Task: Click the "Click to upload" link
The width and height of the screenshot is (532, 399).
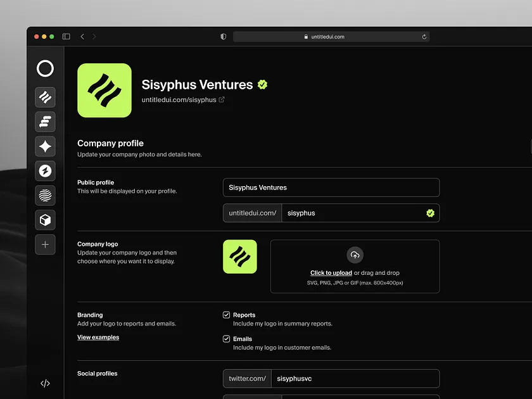Action: pos(331,273)
